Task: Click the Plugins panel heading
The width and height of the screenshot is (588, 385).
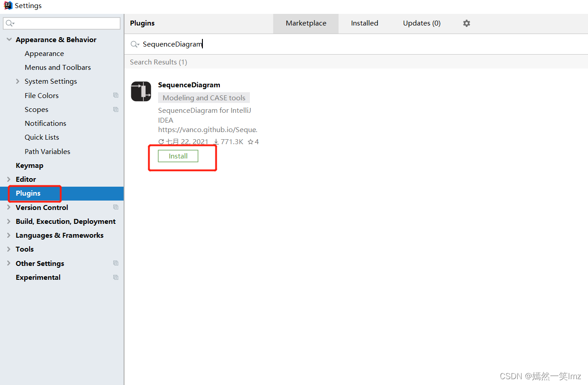Action: click(142, 23)
